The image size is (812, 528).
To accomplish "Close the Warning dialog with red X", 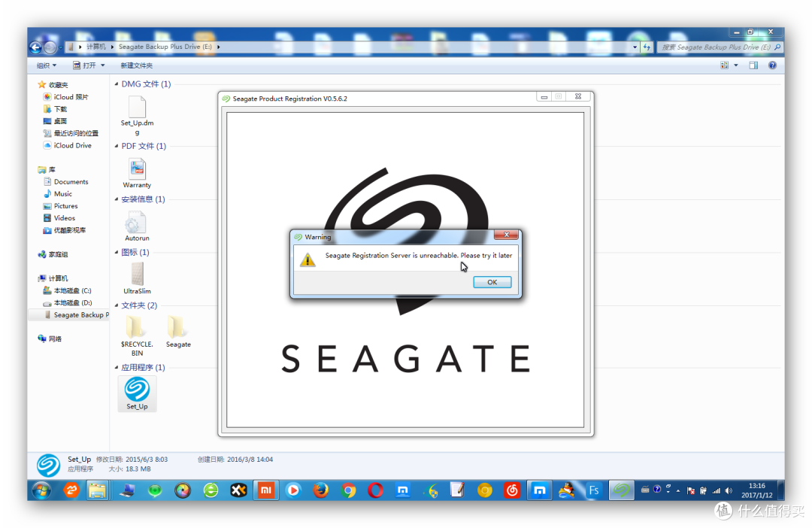I will click(x=506, y=235).
